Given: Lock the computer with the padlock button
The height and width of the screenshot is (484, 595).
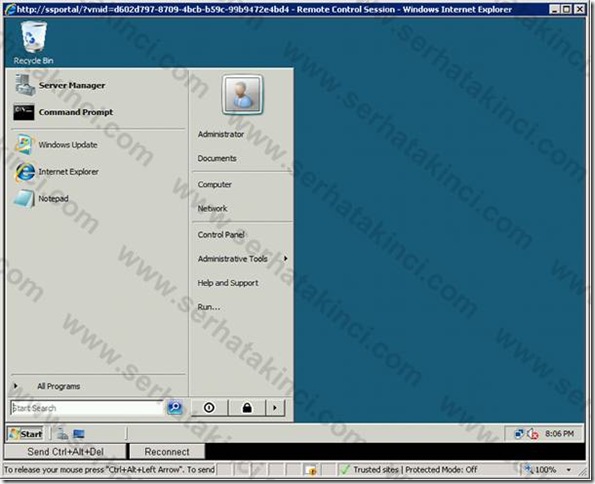Looking at the screenshot, I should click(x=247, y=408).
